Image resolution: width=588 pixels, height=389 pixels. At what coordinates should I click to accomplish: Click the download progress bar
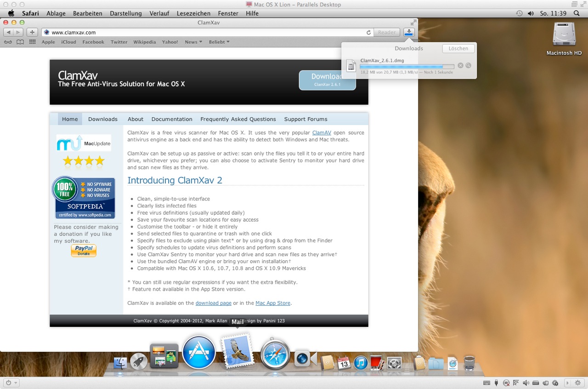(x=407, y=66)
